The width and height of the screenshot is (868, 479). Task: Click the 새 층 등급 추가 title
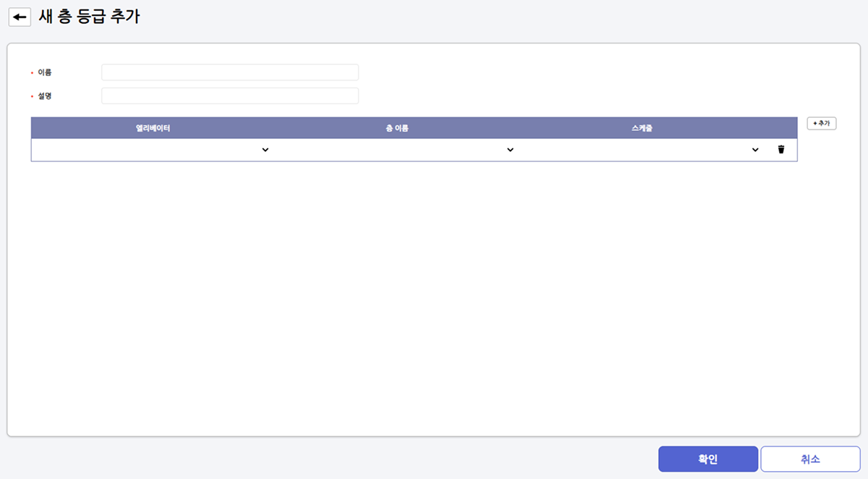click(89, 17)
